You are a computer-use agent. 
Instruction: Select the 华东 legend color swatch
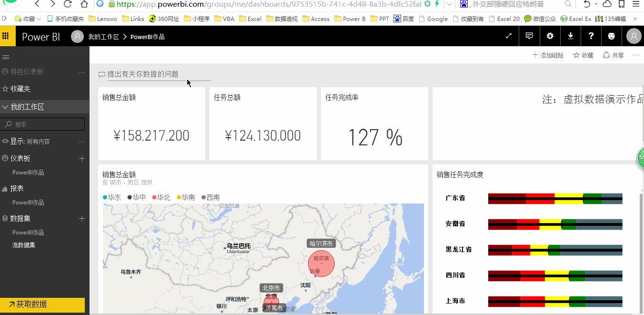[106, 197]
